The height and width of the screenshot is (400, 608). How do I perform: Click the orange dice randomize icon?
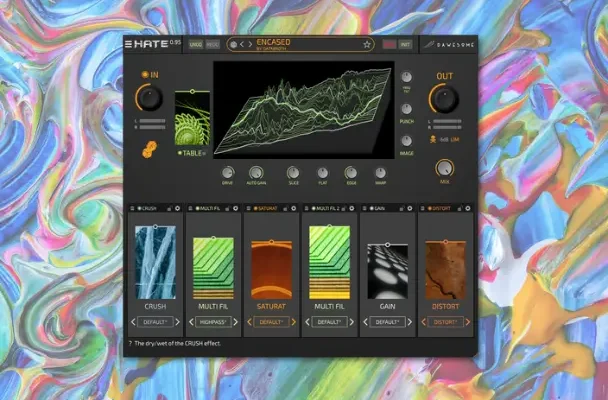tap(148, 147)
